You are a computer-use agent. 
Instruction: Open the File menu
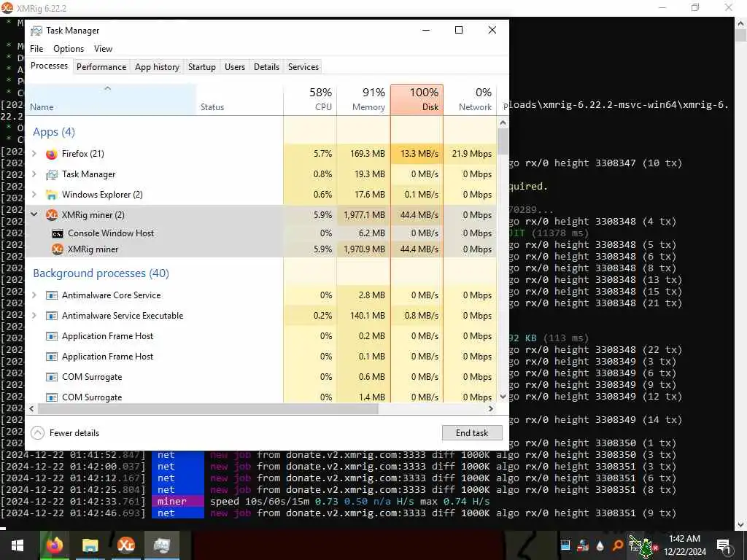36,49
